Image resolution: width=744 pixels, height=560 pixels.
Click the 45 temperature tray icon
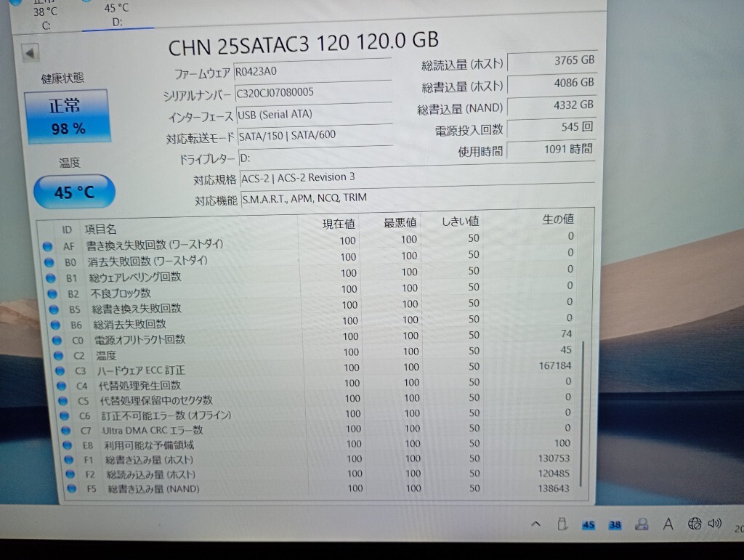[x=589, y=524]
